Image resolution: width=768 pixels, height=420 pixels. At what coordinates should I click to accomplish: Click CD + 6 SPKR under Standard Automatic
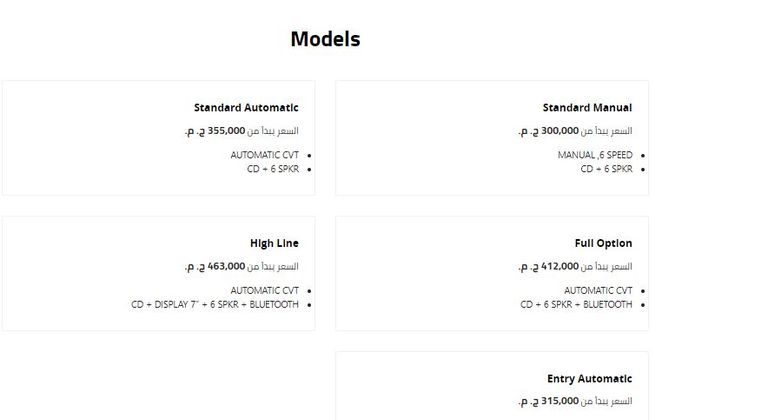(272, 169)
